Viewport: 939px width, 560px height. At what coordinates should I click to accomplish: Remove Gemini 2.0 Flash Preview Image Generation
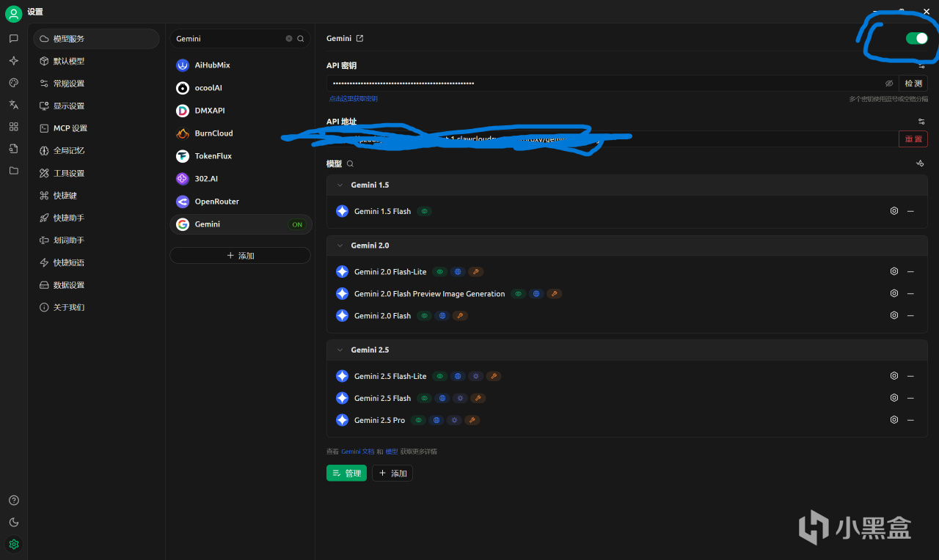pos(910,293)
